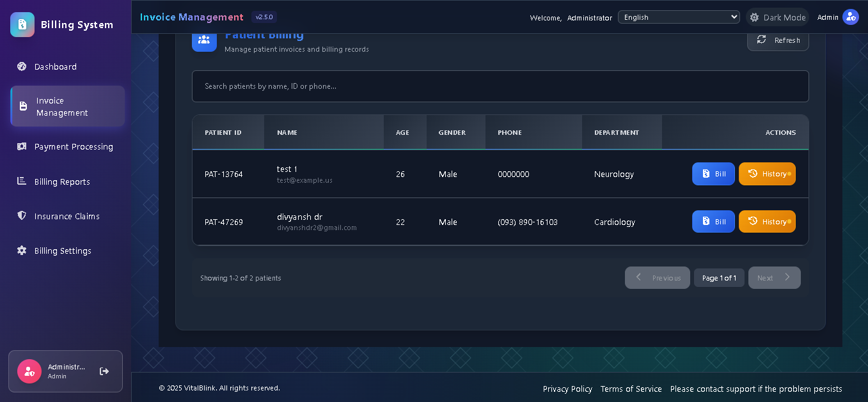This screenshot has width=868, height=402.
Task: Toggle Dark Mode in the top bar
Action: [778, 17]
